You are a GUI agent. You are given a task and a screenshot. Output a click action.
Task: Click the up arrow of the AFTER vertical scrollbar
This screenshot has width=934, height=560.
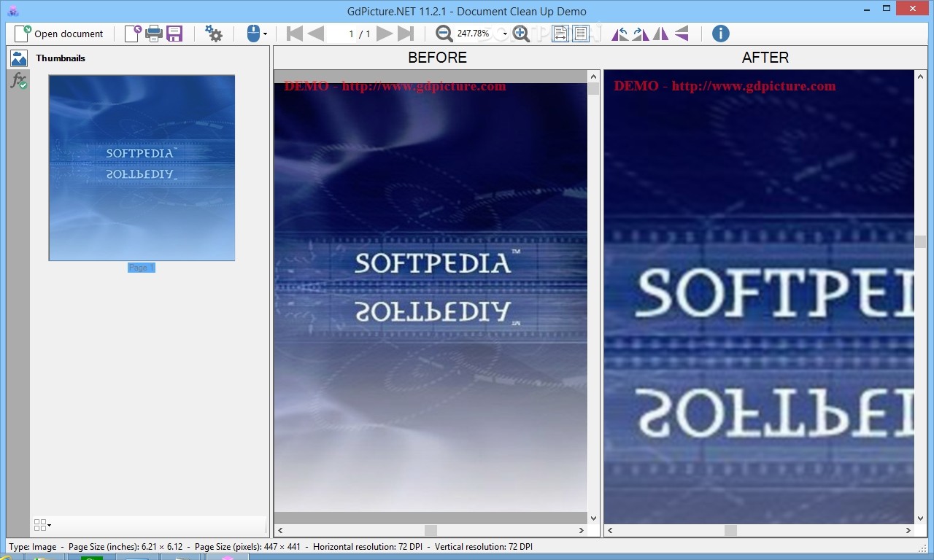tap(920, 76)
